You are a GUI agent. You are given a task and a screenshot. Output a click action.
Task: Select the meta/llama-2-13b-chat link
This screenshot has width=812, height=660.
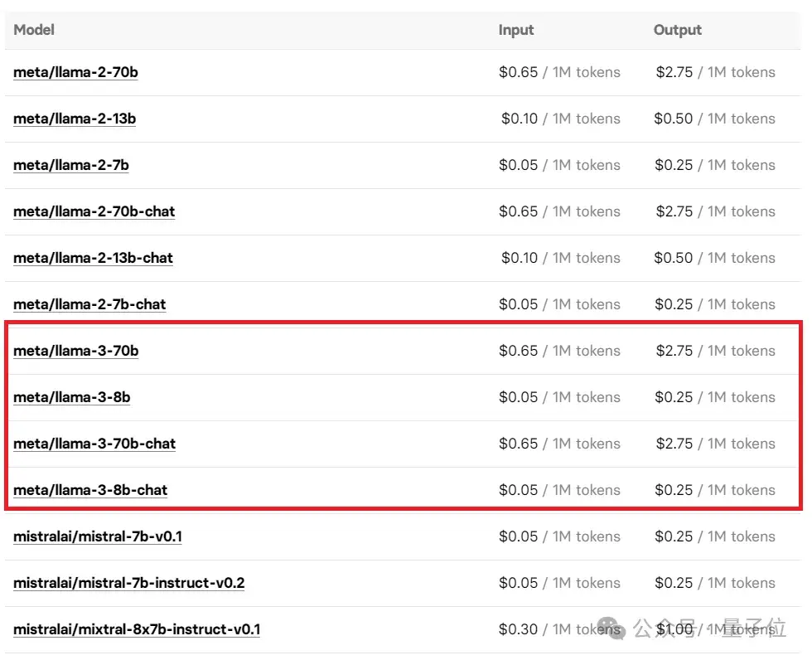93,258
